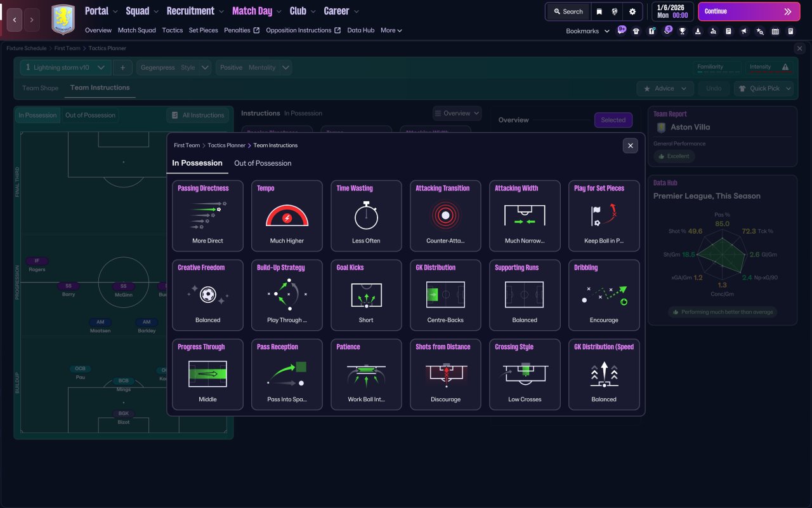
Task: Expand the Recruitment menu
Action: pyautogui.click(x=195, y=11)
